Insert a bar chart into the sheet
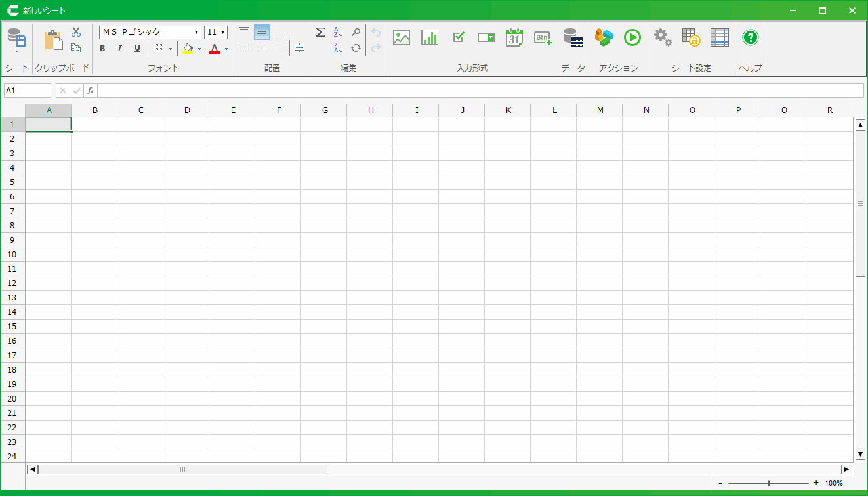Screen dimensions: 868x496 coord(430,37)
